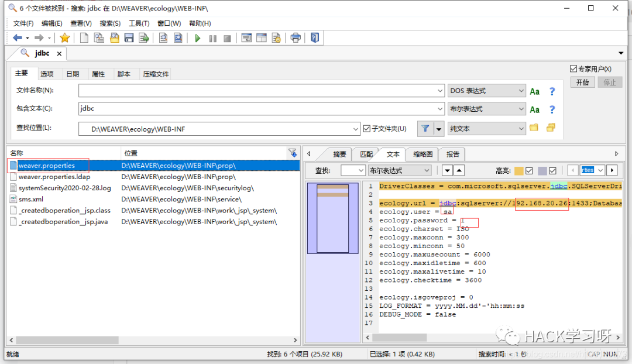Screen dimensions: 632x364
Task: Click the Print icon in toolbar
Action: click(x=296, y=38)
